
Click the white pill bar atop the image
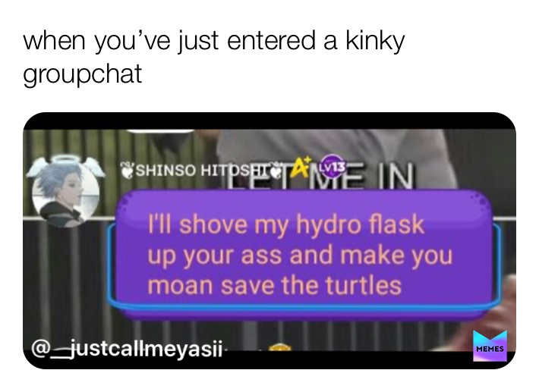[x=161, y=130]
